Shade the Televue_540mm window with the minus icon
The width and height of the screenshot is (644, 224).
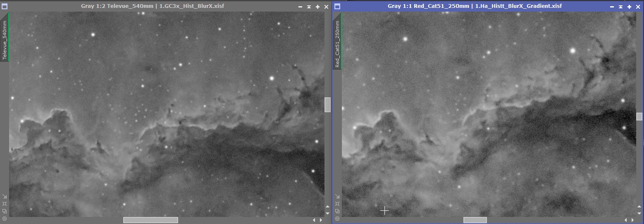(301, 7)
